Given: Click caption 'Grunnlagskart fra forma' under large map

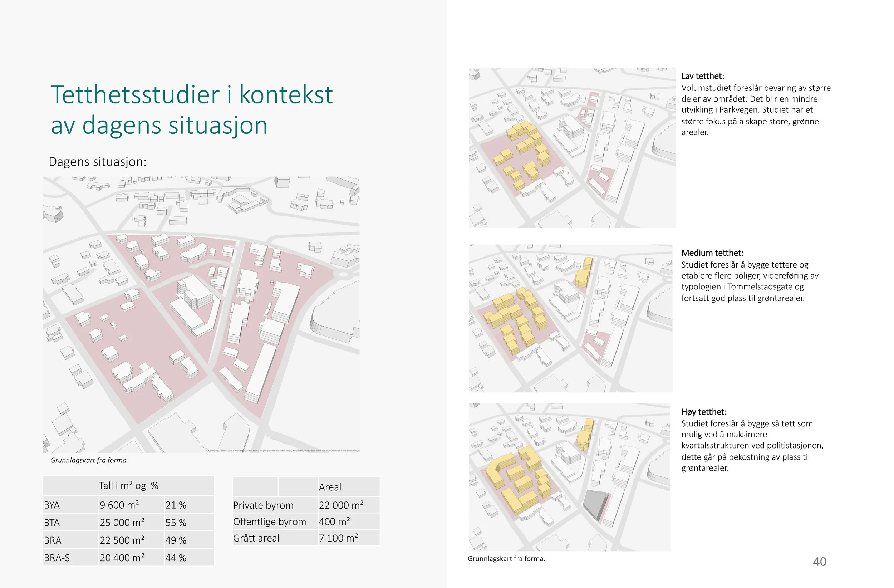Looking at the screenshot, I should (88, 460).
